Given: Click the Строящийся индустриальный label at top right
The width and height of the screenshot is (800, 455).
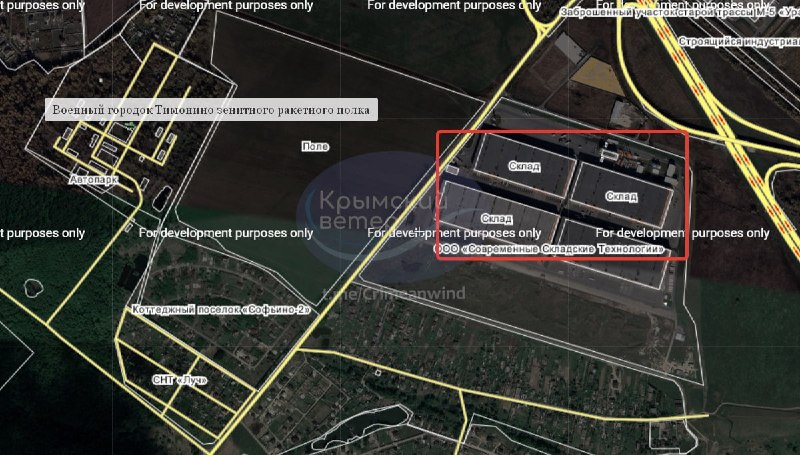Looking at the screenshot, I should tap(739, 42).
